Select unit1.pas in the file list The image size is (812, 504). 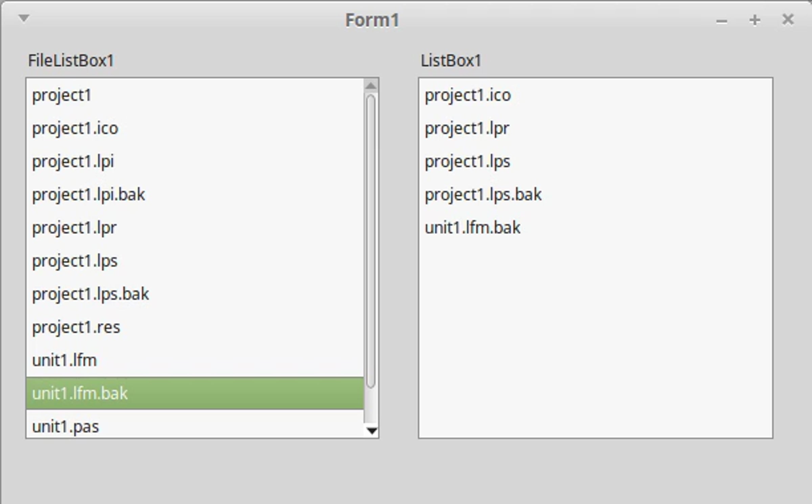(x=195, y=424)
